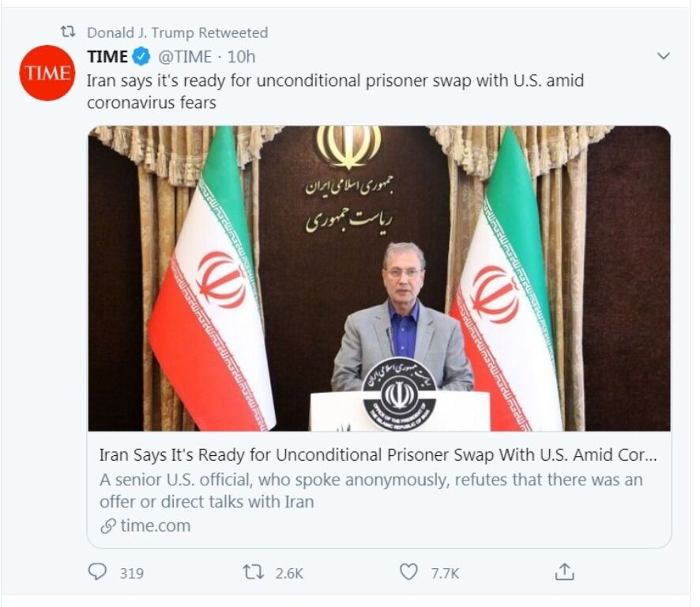This screenshot has width=700, height=607.
Task: Click the Iran press conference preview image
Action: click(379, 278)
